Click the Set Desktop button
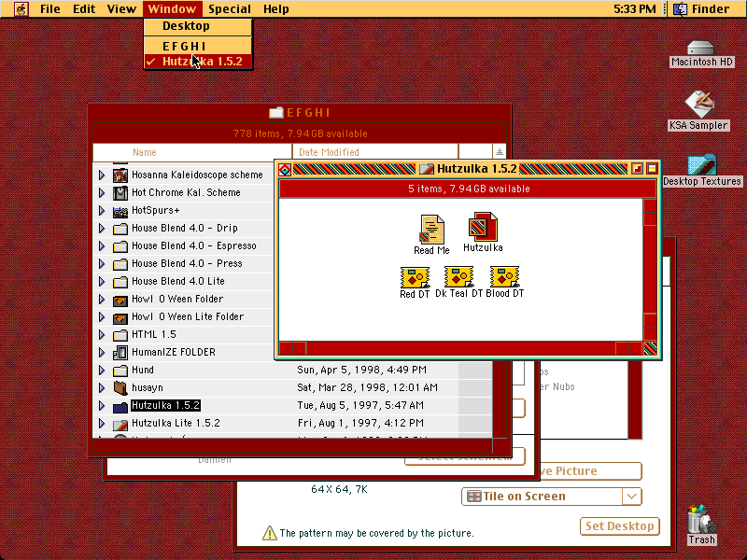This screenshot has height=560, width=747. click(619, 526)
